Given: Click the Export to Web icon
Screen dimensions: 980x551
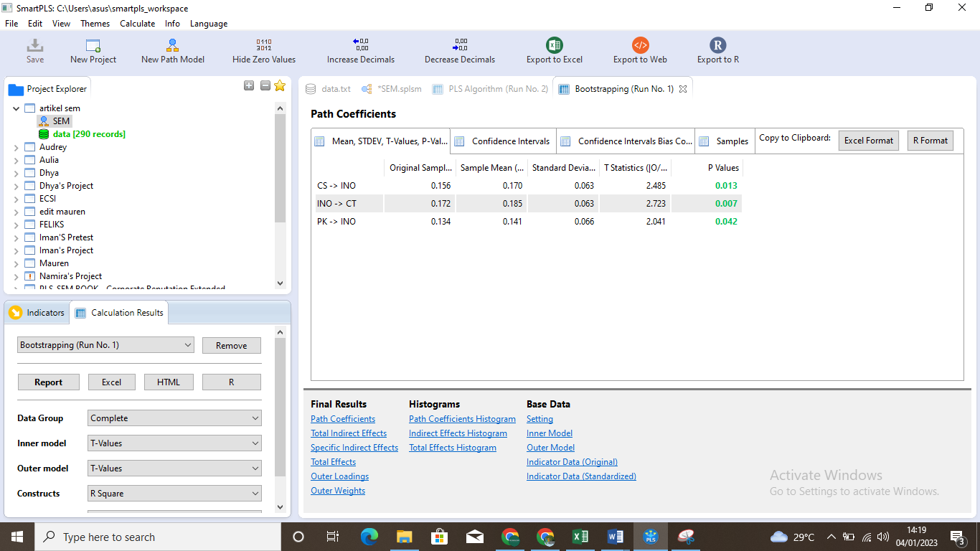Looking at the screenshot, I should 640,45.
